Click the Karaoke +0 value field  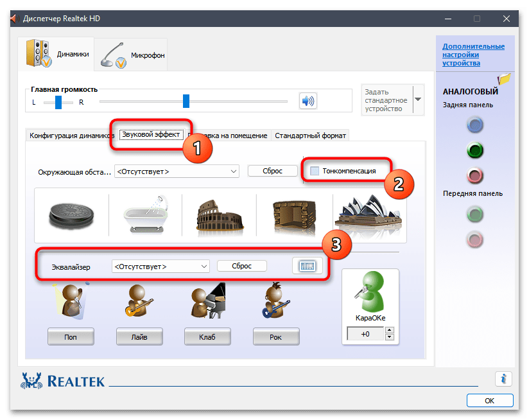tap(365, 334)
